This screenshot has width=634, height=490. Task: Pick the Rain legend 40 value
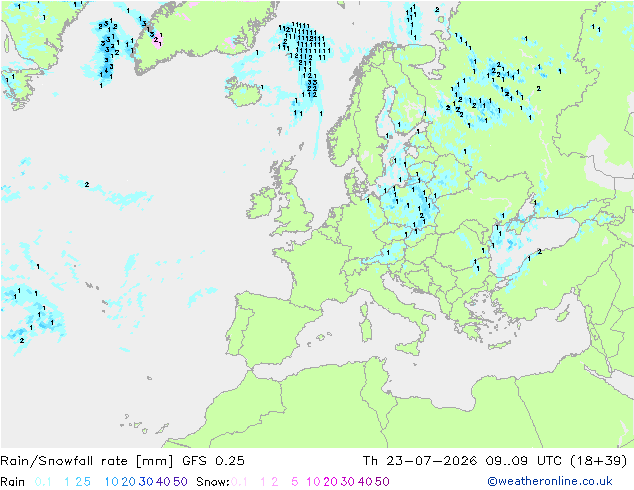coord(163,482)
